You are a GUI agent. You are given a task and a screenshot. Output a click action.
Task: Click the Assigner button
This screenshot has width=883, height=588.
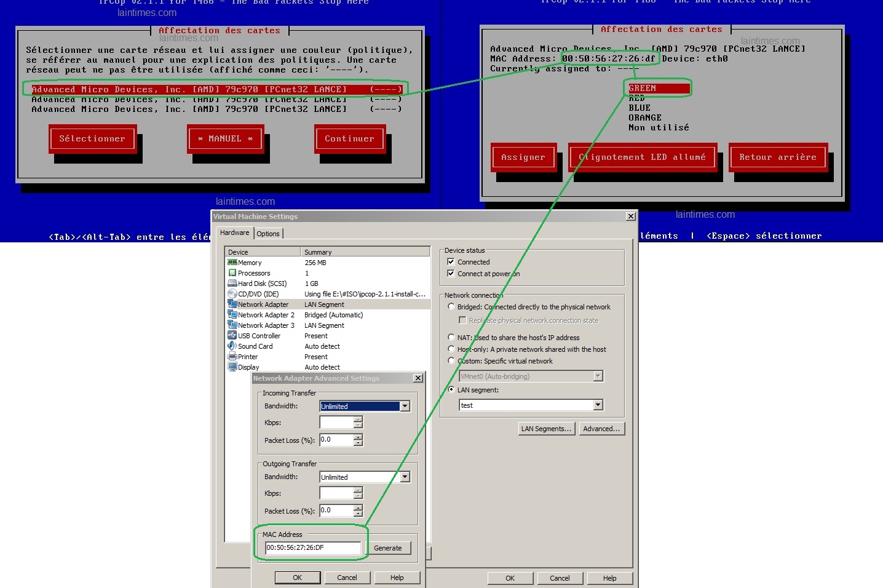tap(523, 157)
